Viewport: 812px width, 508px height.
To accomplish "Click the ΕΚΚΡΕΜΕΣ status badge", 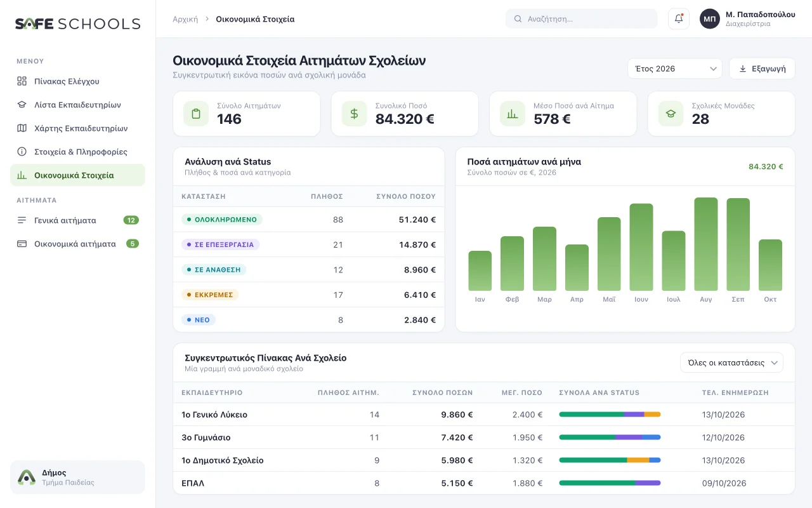I will pos(210,295).
